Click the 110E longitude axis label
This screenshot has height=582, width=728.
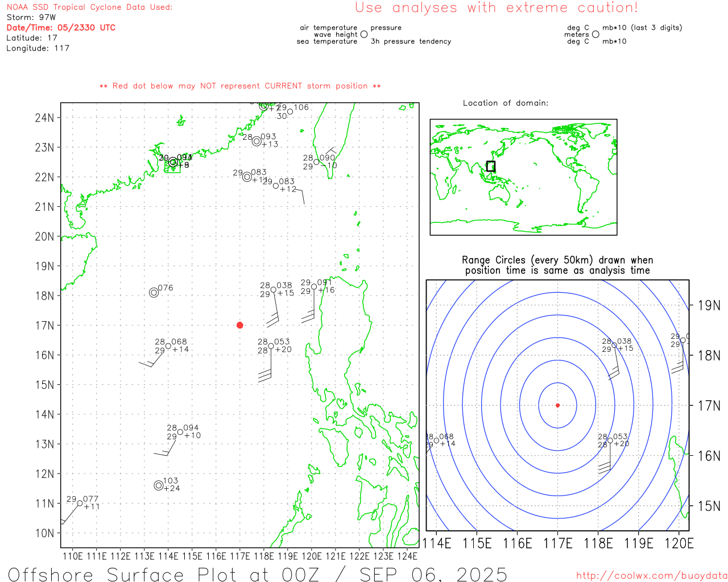[x=73, y=556]
